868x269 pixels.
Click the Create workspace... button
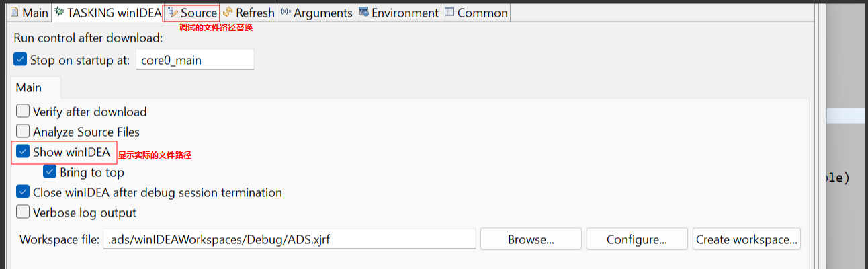746,239
